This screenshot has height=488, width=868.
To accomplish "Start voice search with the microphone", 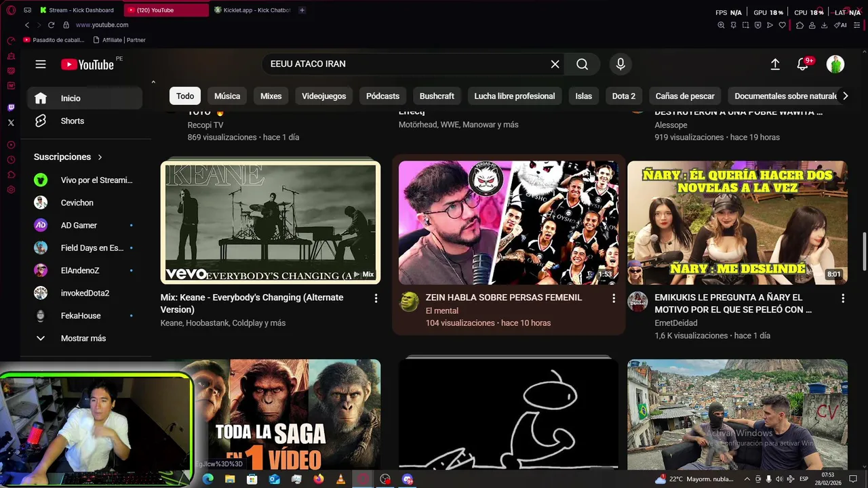I will point(620,64).
